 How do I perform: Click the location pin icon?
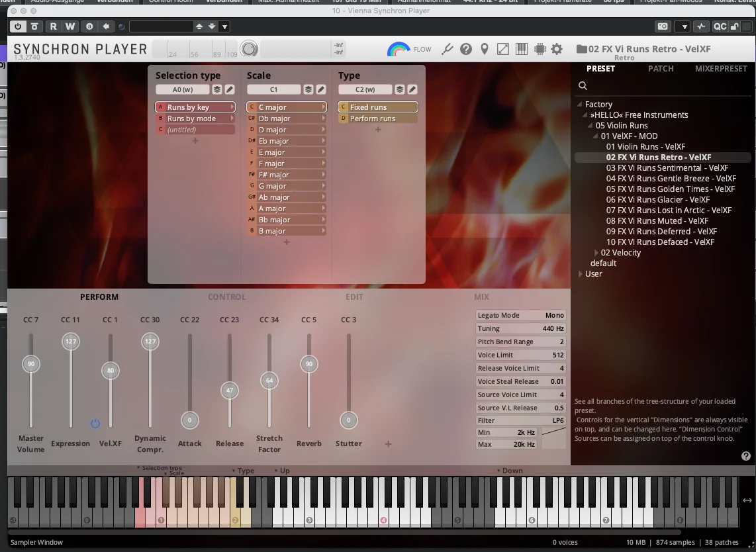pos(485,49)
